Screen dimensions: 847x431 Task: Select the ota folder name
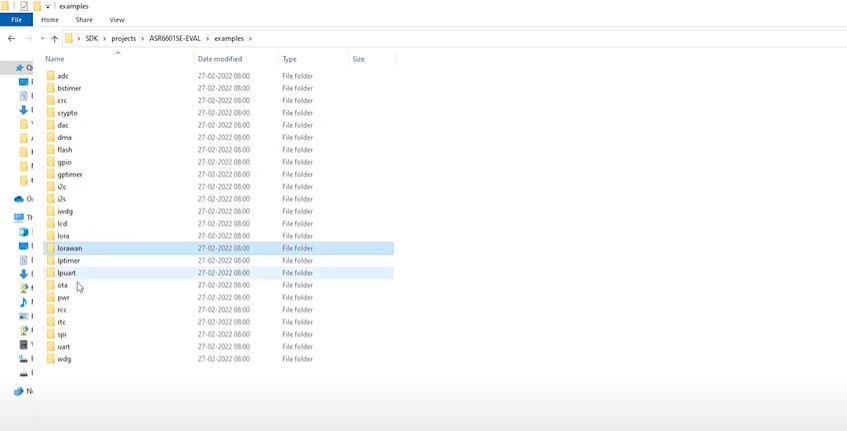[62, 285]
